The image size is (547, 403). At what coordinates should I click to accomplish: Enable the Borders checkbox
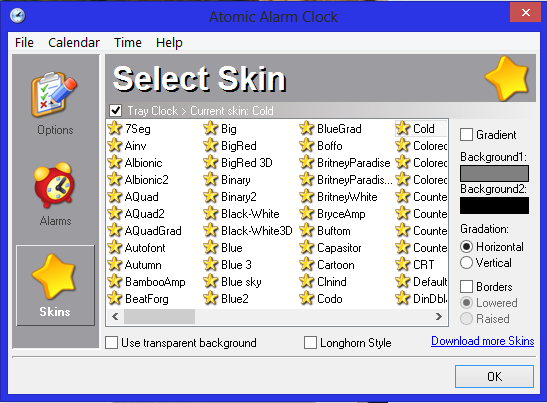pos(466,287)
